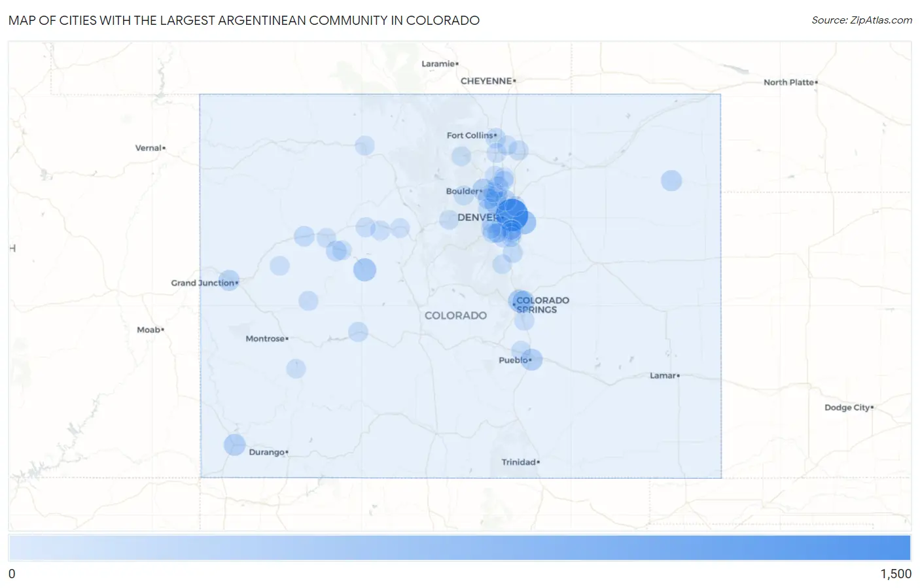Click the Vernal city label
Viewport: 920px width, 588px height.
coord(150,148)
